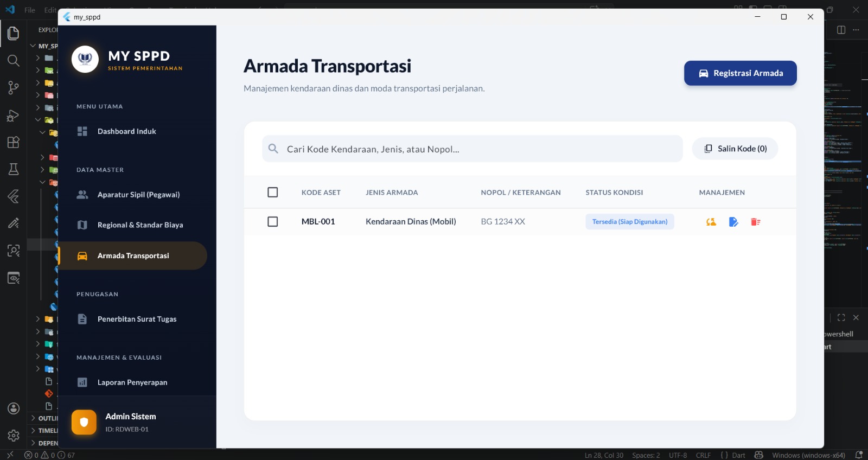The width and height of the screenshot is (868, 460).
Task: Click VS Code notifications bell in status bar
Action: click(858, 455)
